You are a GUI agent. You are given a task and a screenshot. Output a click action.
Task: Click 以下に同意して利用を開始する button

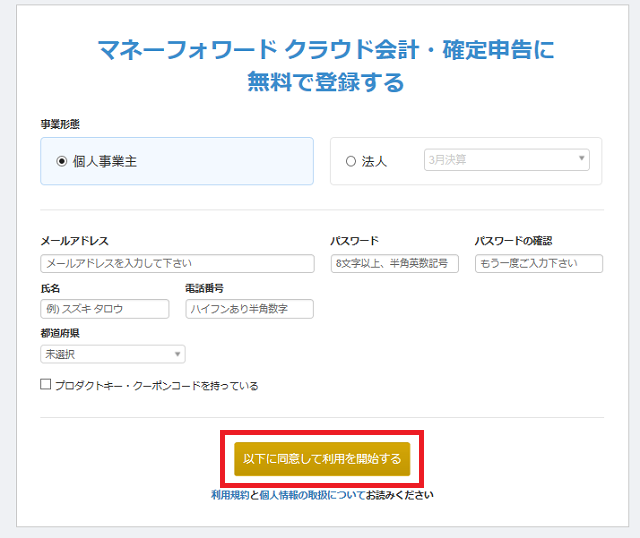(x=322, y=459)
